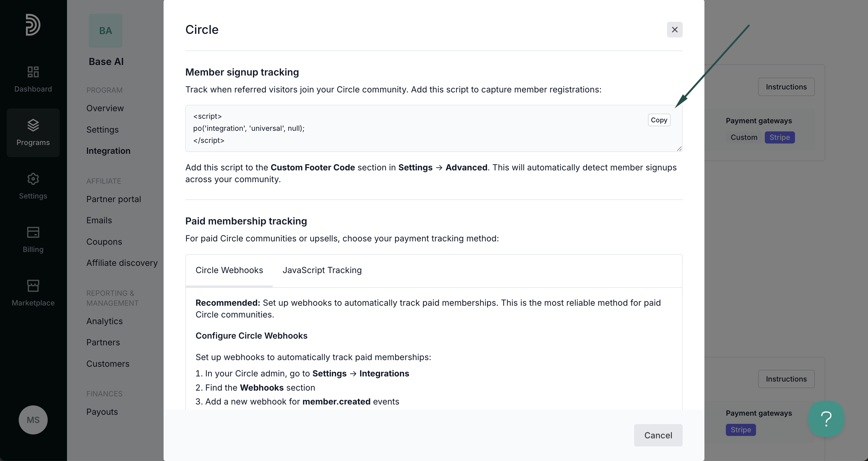Screen dimensions: 868x461
Task: Open the Coupons section
Action: [104, 242]
